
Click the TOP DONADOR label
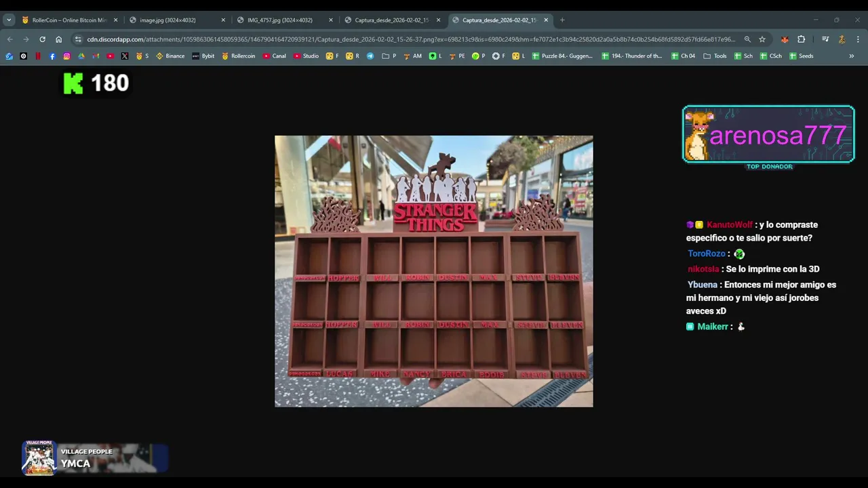click(769, 167)
